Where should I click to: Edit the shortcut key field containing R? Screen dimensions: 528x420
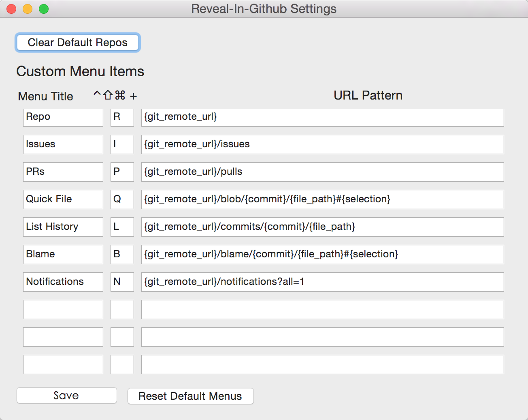[x=122, y=117]
